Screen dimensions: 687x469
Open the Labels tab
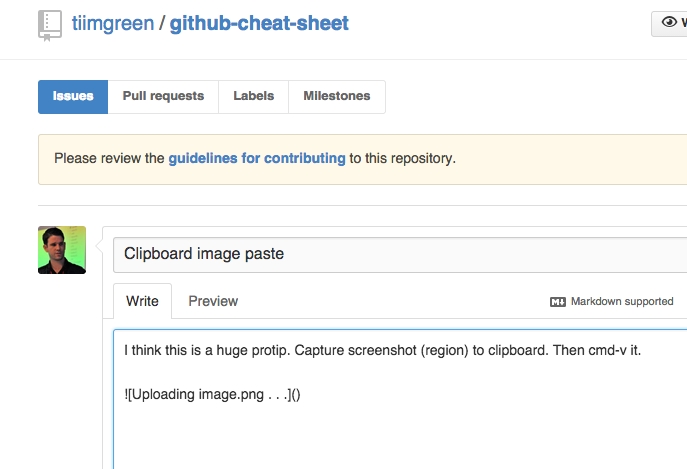[254, 96]
